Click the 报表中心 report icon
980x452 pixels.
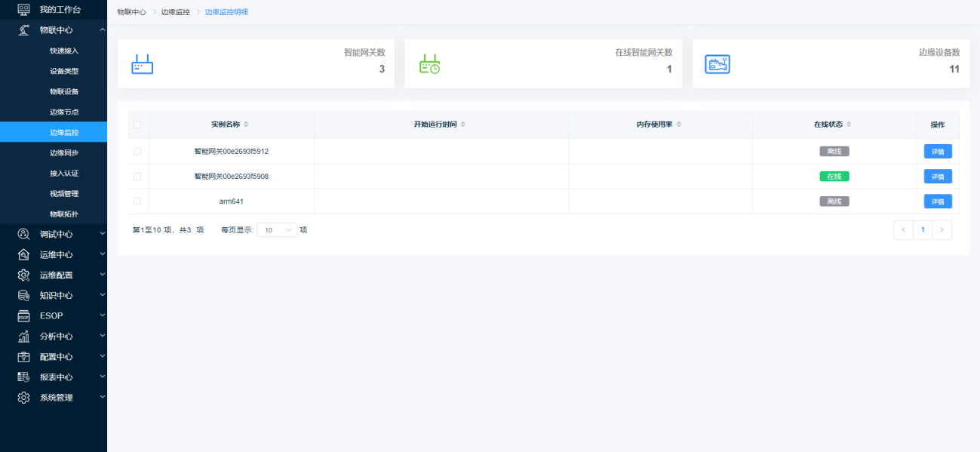click(x=23, y=377)
